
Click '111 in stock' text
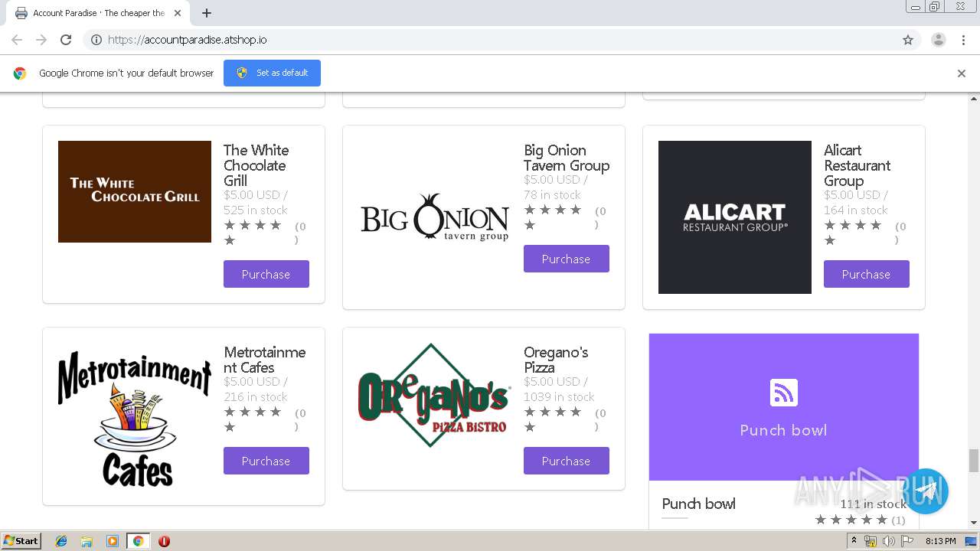click(x=874, y=504)
